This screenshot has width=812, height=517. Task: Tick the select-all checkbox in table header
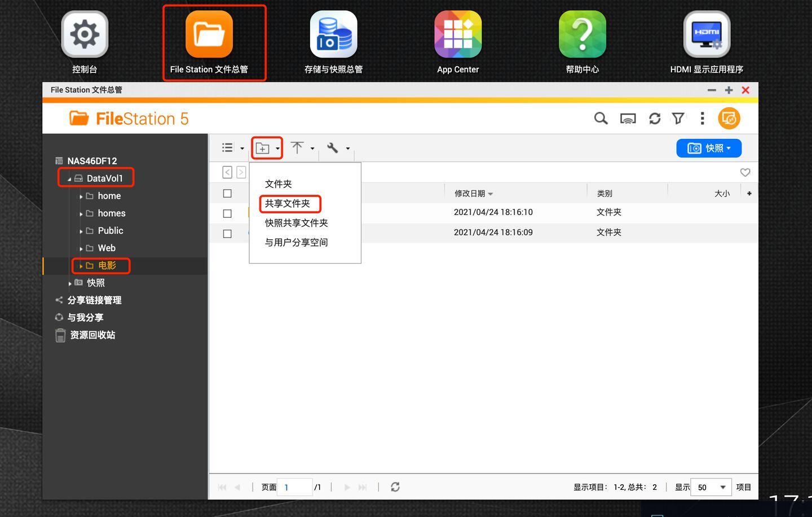pos(227,194)
